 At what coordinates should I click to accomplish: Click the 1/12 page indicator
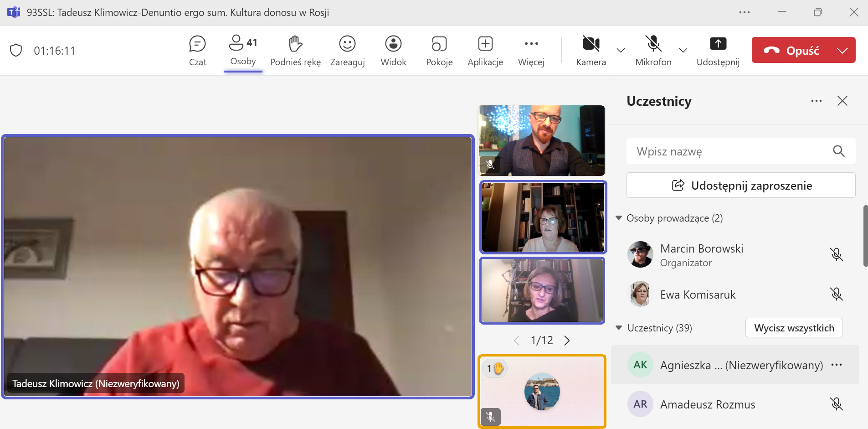tap(542, 341)
